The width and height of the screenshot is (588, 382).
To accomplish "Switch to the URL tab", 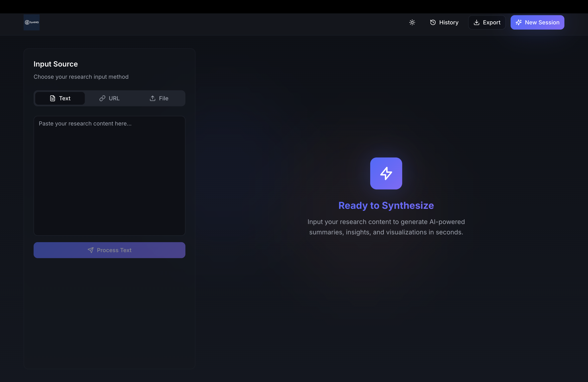I will (109, 98).
